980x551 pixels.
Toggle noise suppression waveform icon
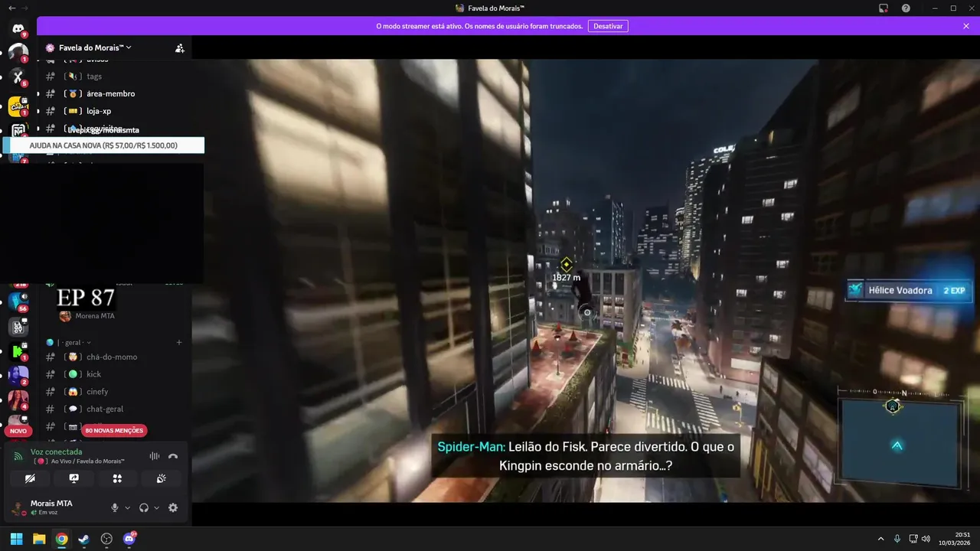(x=155, y=456)
